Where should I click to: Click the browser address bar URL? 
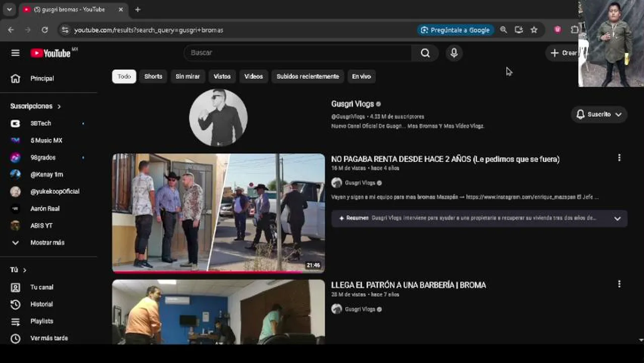tap(149, 30)
